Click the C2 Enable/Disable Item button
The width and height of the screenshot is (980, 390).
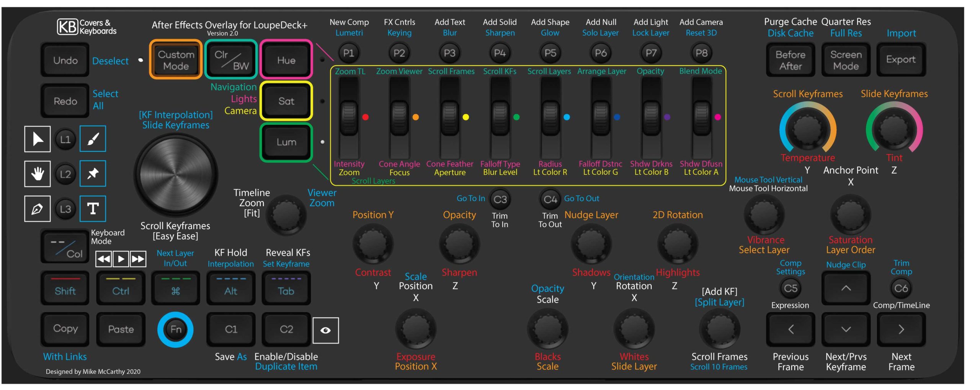click(286, 329)
